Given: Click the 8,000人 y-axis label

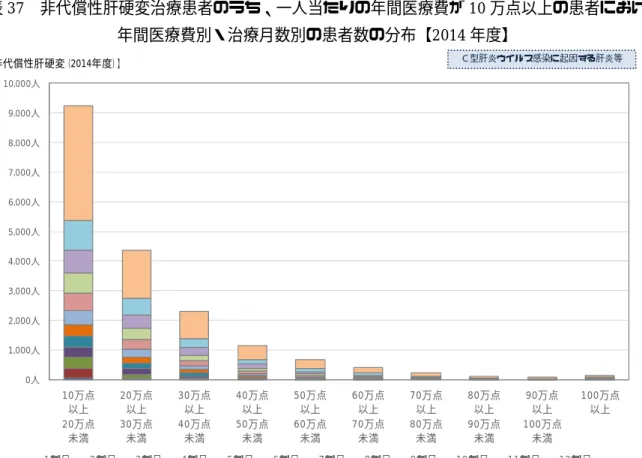Looking at the screenshot, I should [24, 143].
